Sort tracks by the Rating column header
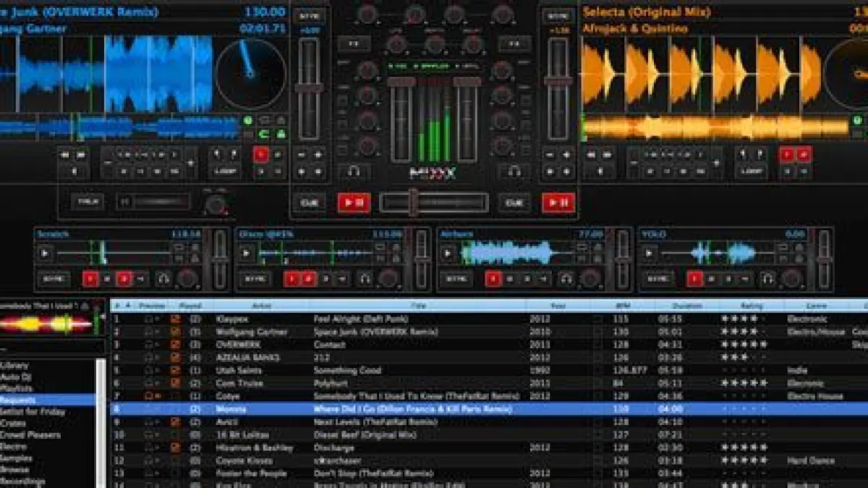The height and width of the screenshot is (488, 868). tap(752, 306)
